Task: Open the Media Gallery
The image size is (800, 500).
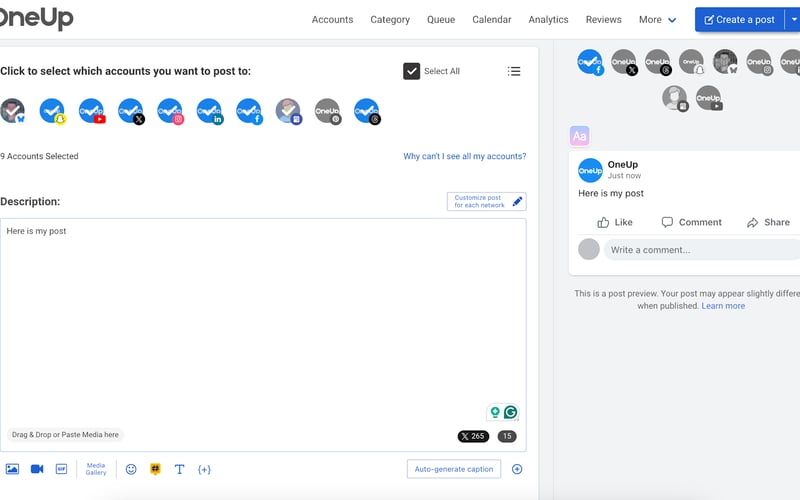Action: tap(96, 469)
